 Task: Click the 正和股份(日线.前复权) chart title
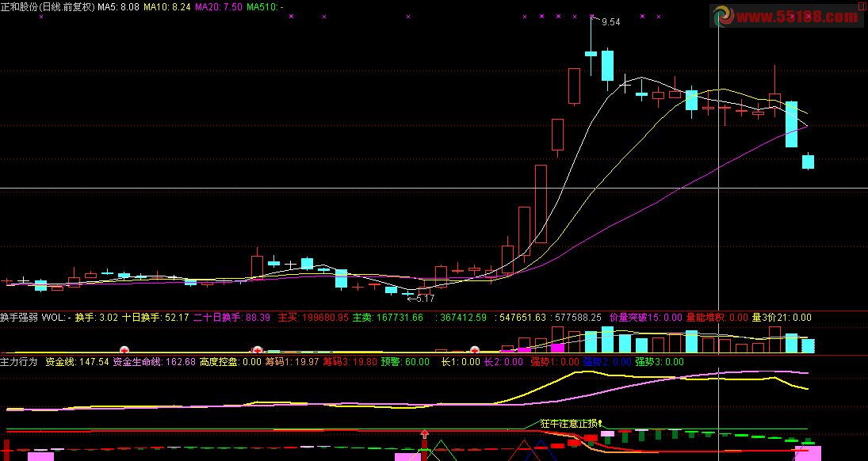48,7
